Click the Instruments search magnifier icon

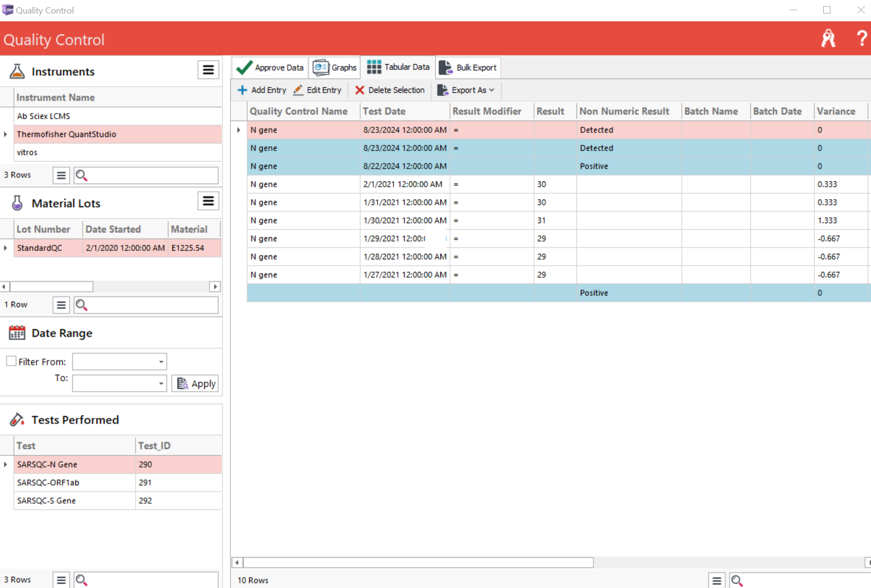click(x=82, y=175)
